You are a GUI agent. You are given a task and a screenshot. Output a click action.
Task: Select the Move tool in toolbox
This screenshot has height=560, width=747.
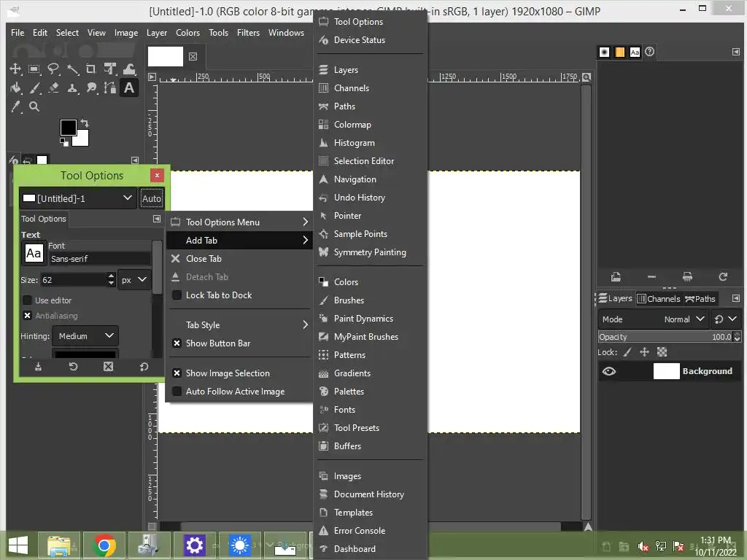[15, 69]
